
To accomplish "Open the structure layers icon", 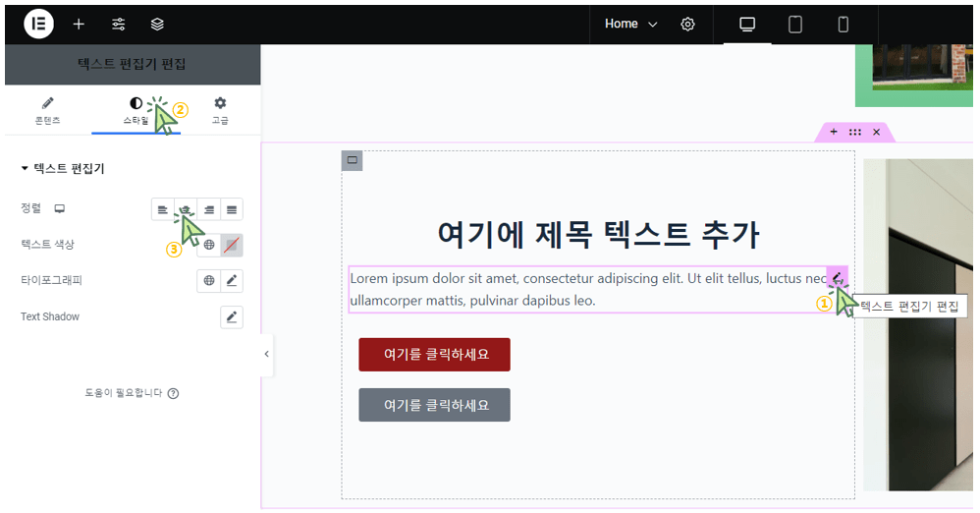I will (157, 24).
